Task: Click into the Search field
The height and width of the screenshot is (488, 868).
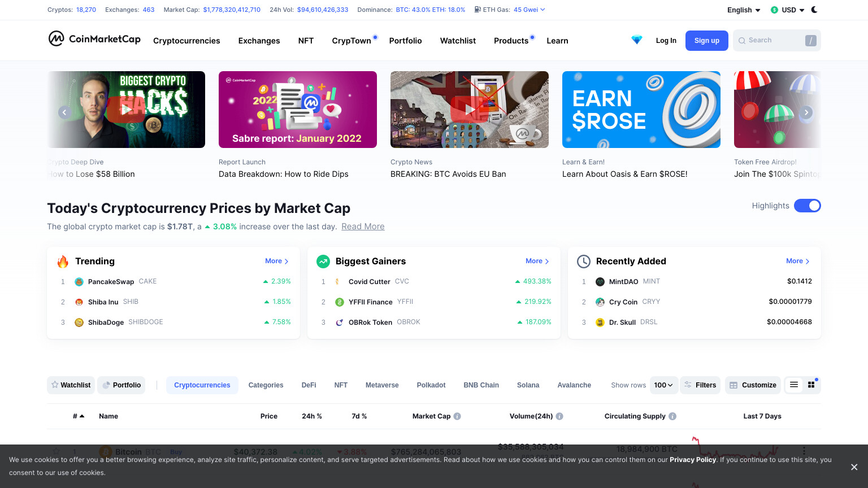Action: (776, 41)
